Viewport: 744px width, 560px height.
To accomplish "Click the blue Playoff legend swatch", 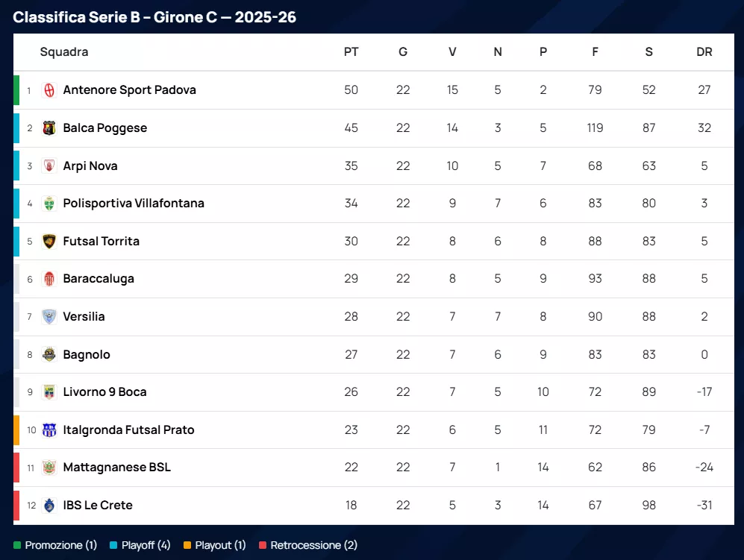I will [113, 546].
